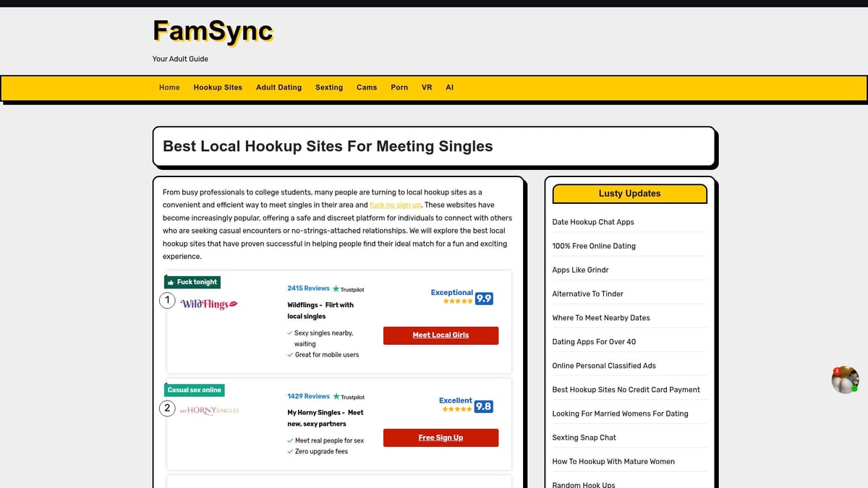Image resolution: width=868 pixels, height=488 pixels.
Task: Click the number 1 ranking circle
Action: click(167, 300)
